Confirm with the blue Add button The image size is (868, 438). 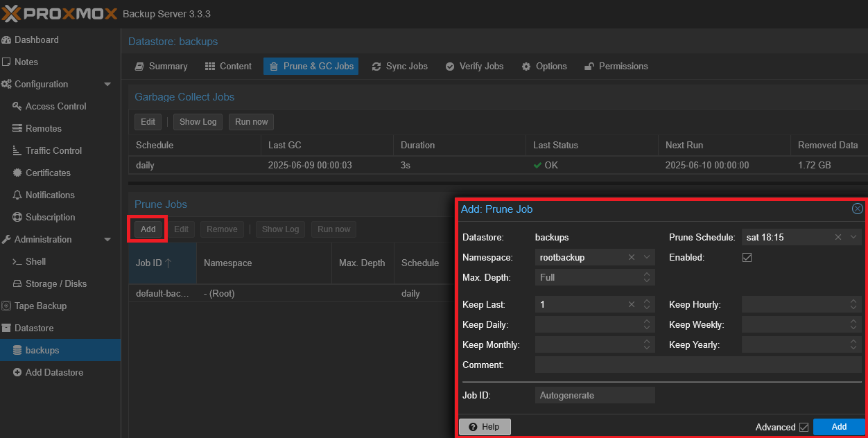tap(839, 427)
